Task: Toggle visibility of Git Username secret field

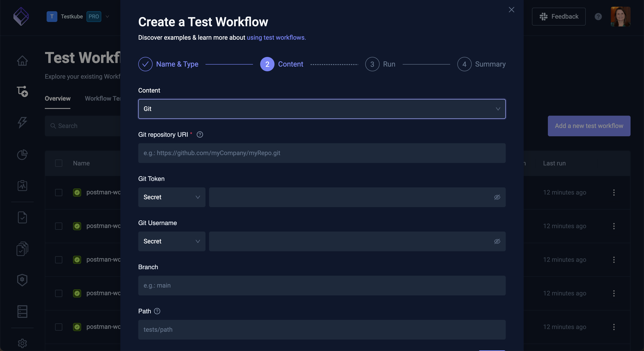Action: coord(497,241)
